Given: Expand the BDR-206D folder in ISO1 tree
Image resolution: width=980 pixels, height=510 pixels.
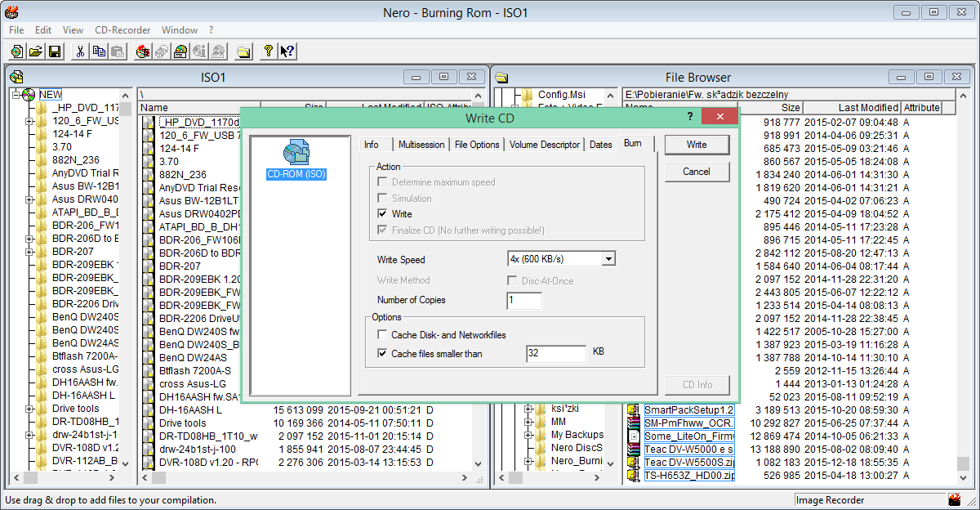Looking at the screenshot, I should tap(29, 239).
